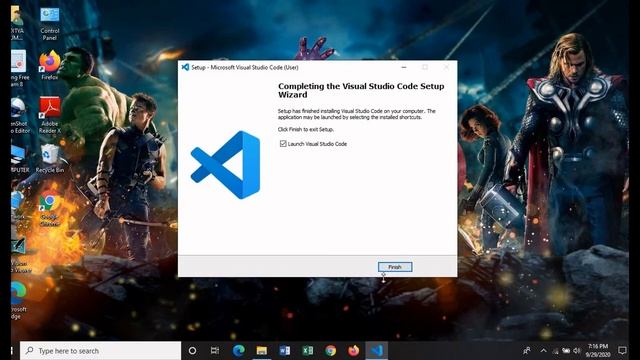
Task: Open Excel from the taskbar
Action: [x=308, y=351]
